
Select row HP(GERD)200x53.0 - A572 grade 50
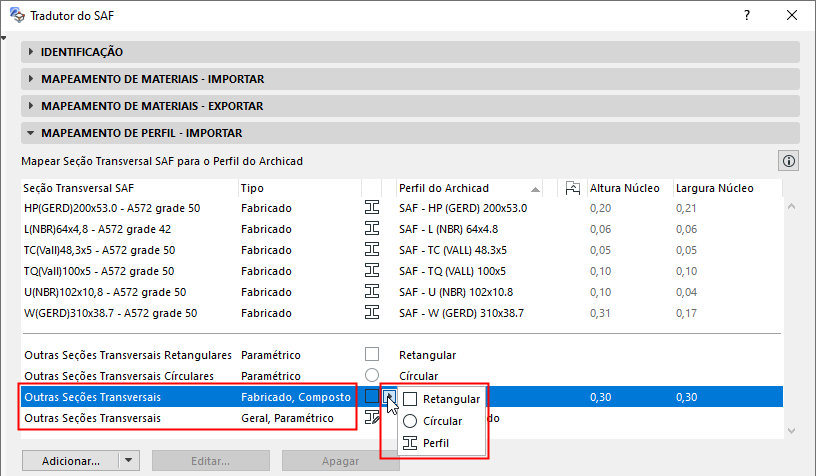coord(402,208)
